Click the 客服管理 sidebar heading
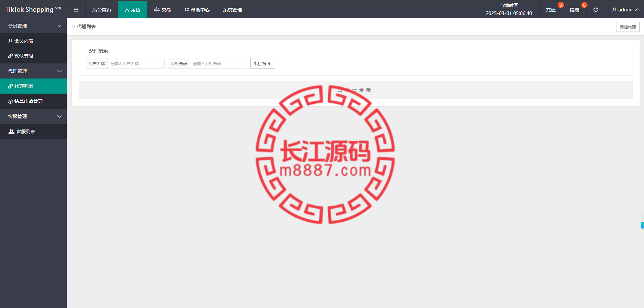The image size is (644, 308). click(33, 116)
